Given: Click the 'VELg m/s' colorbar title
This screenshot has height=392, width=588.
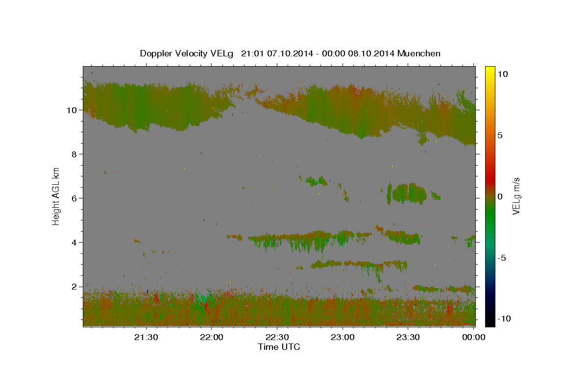Looking at the screenshot, I should pyautogui.click(x=516, y=196).
